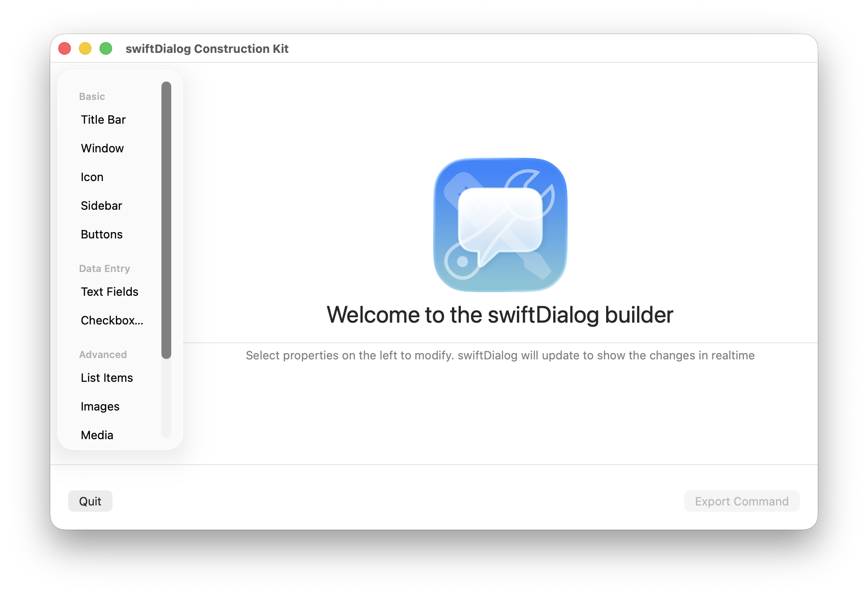
Task: Open Sidebar properties section
Action: coord(101,206)
